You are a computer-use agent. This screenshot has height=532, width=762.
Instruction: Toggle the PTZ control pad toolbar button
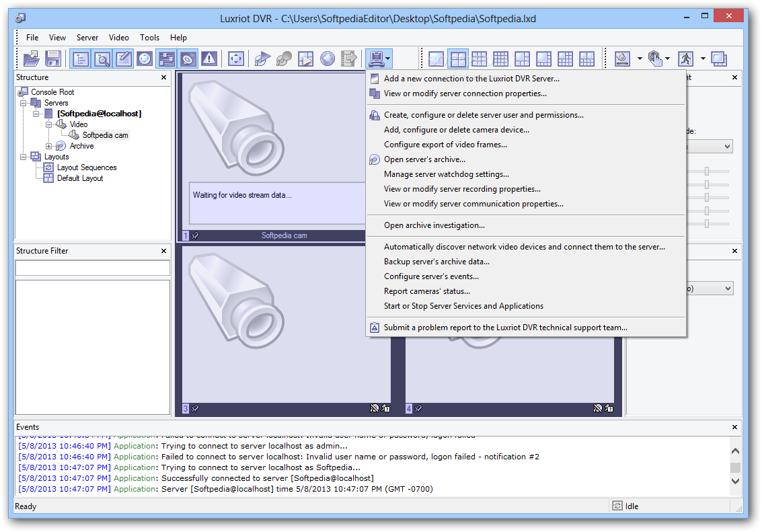(145, 59)
